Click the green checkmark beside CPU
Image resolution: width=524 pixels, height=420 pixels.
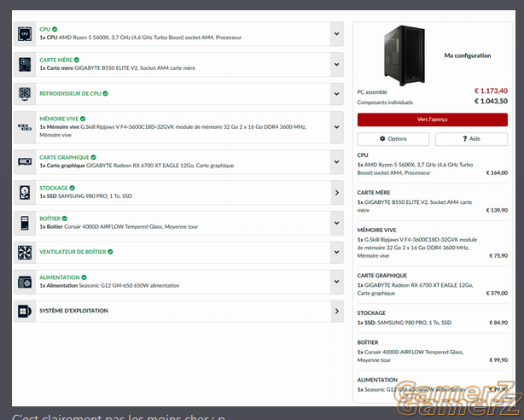[55, 29]
